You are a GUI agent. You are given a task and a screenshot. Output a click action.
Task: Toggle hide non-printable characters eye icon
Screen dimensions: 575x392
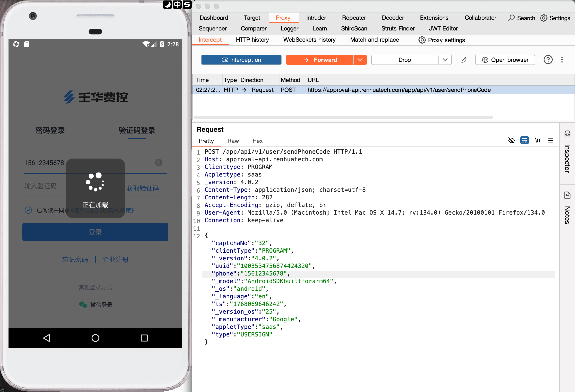point(511,141)
